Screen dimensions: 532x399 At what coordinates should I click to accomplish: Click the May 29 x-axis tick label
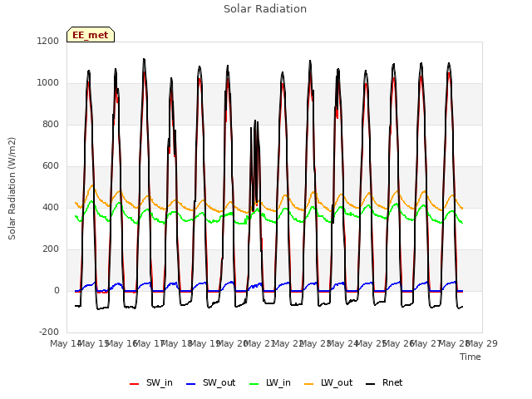coord(482,343)
